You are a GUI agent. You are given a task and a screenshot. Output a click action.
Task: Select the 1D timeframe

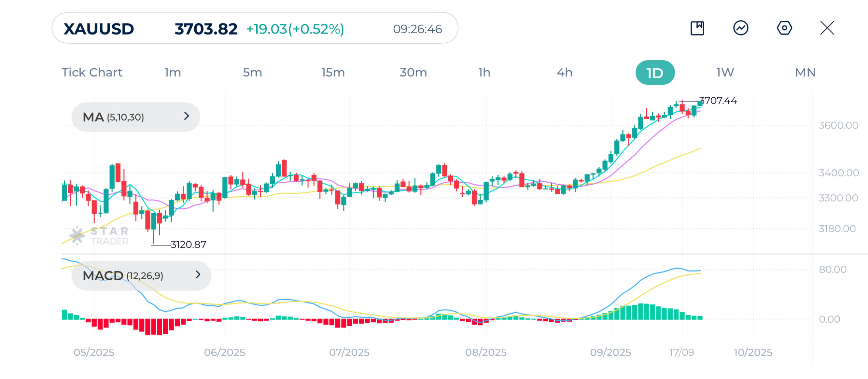coord(655,73)
